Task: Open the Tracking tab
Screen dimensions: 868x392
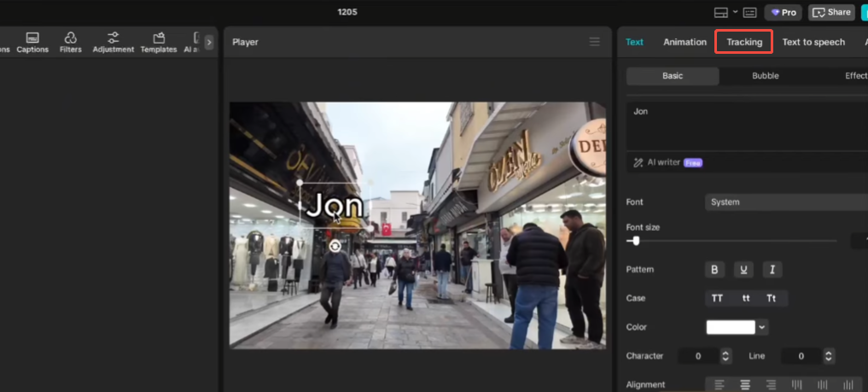Action: pyautogui.click(x=744, y=42)
